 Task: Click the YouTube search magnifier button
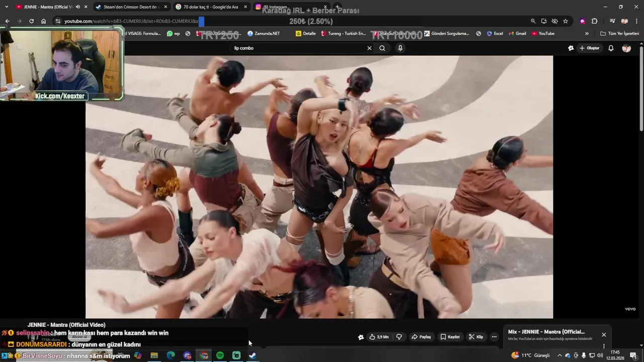[382, 48]
